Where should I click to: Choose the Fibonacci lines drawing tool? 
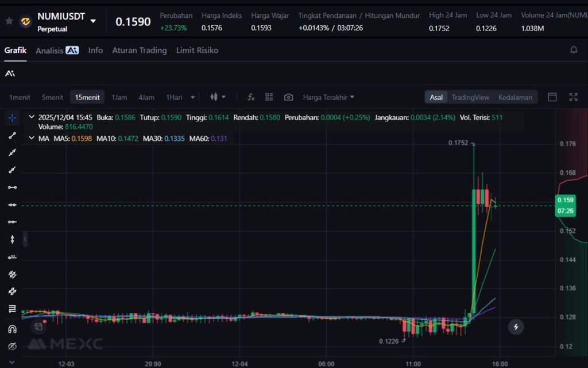(12, 309)
